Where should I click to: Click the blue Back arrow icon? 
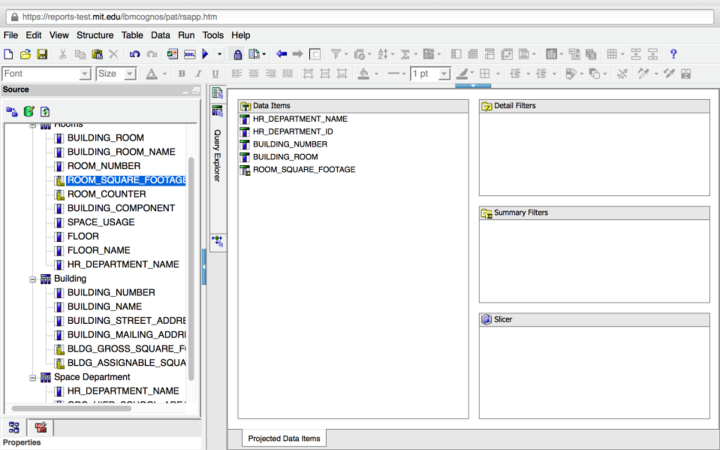click(281, 54)
